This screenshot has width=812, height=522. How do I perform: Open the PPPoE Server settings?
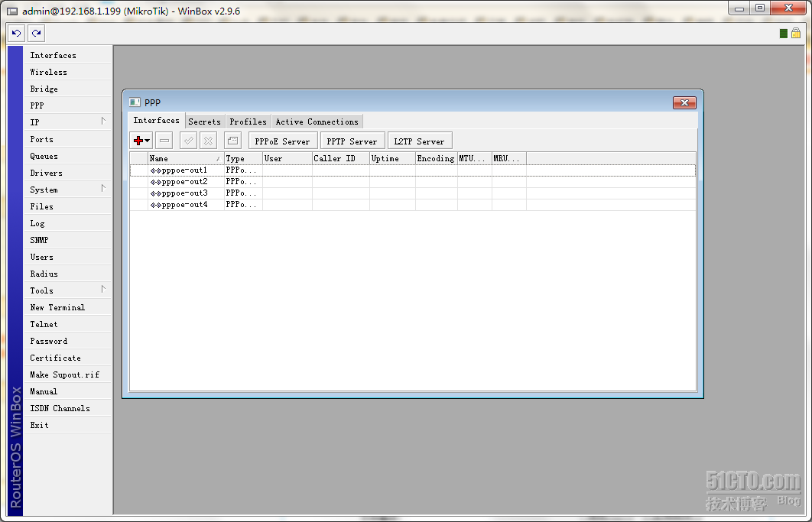tap(283, 141)
